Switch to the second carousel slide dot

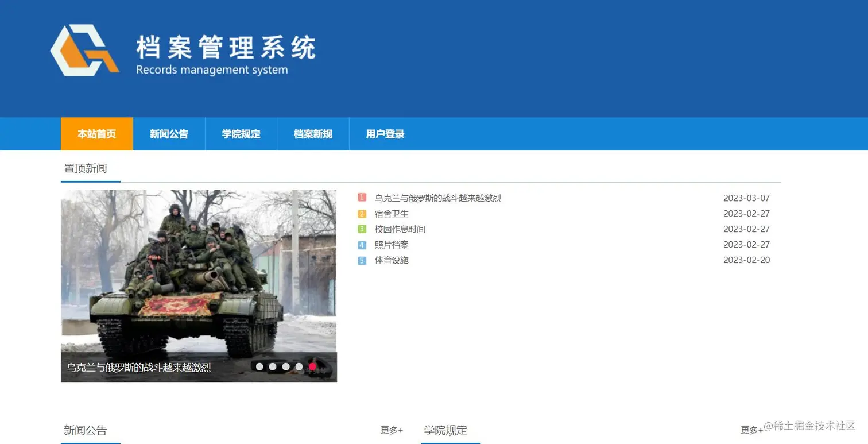click(273, 366)
